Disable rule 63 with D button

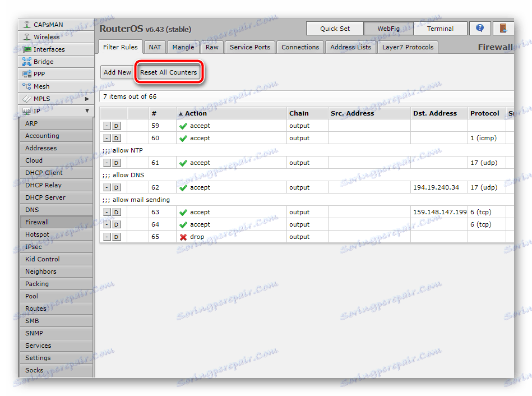[x=116, y=212]
